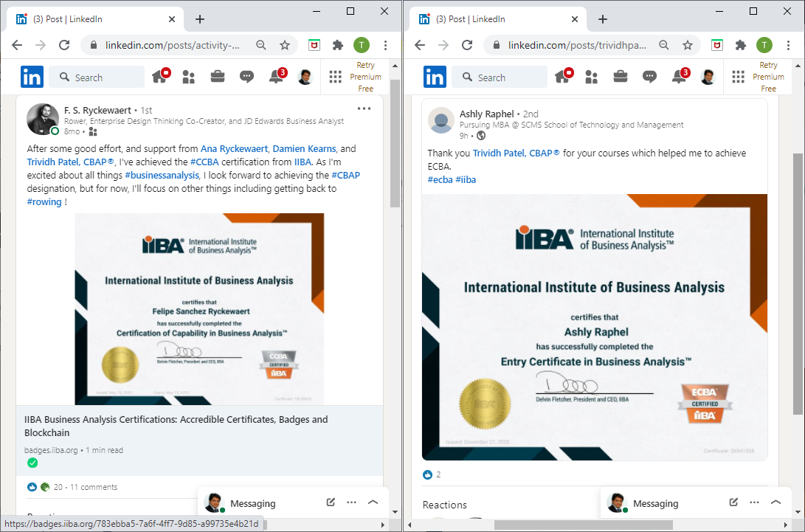The height and width of the screenshot is (532, 805).
Task: Click red extension icon in left browser
Action: pos(314,45)
